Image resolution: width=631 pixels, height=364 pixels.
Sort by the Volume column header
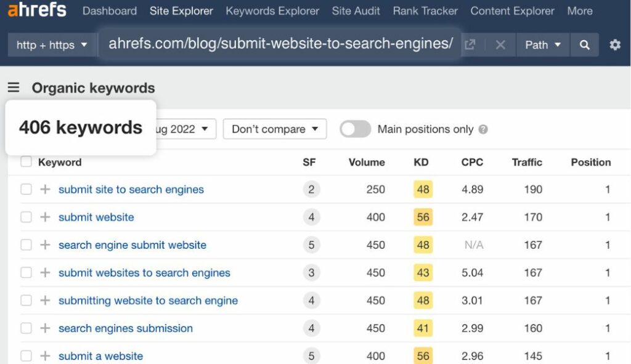click(367, 162)
